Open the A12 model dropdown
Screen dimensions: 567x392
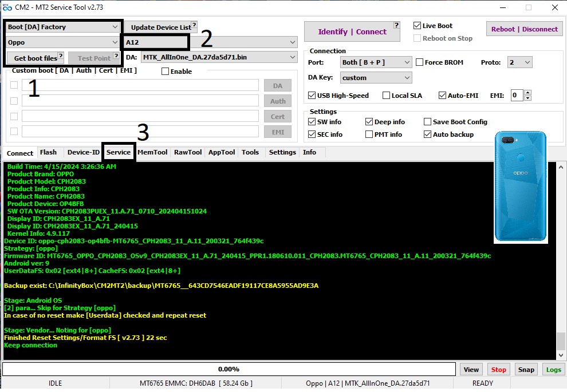pyautogui.click(x=210, y=42)
